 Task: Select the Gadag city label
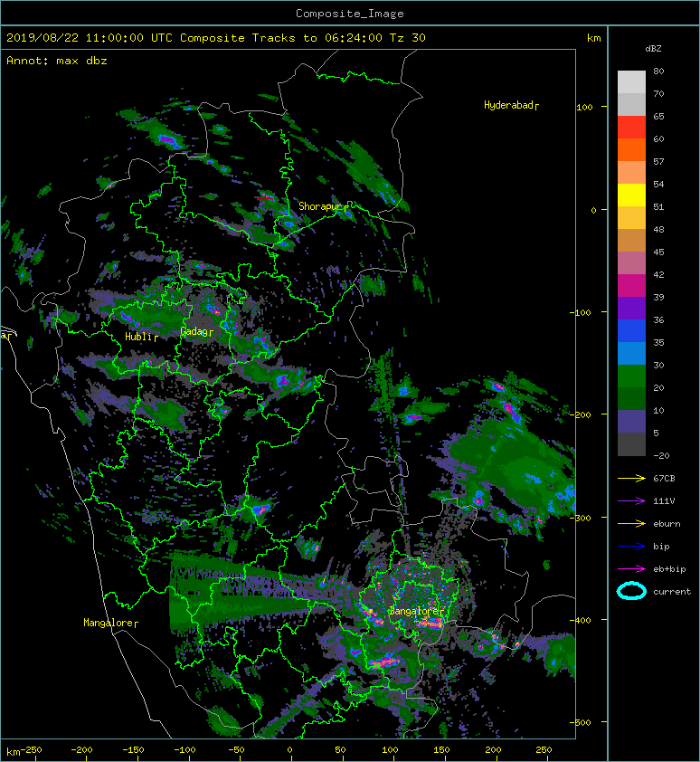196,331
